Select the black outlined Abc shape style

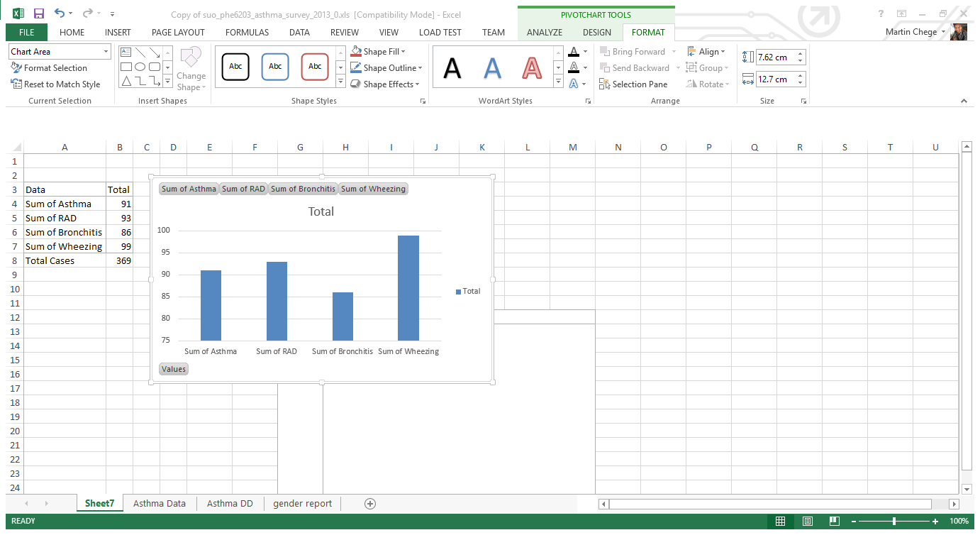[235, 67]
